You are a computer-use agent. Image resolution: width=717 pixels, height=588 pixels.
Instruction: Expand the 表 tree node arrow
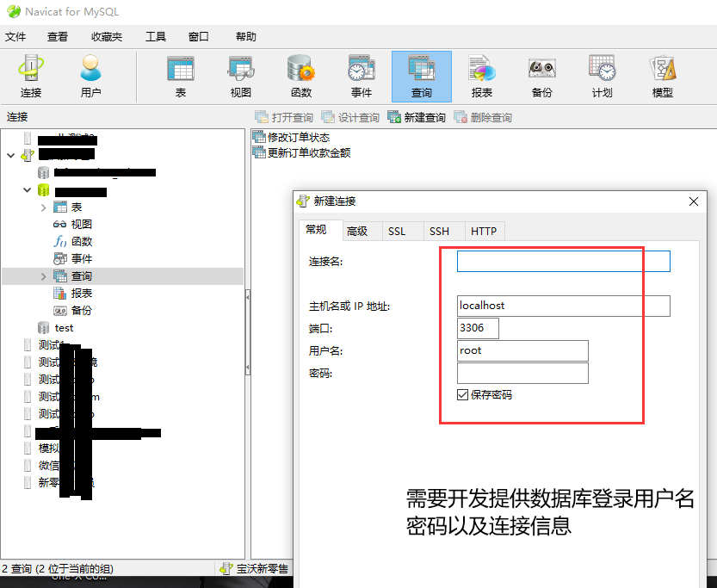click(43, 207)
